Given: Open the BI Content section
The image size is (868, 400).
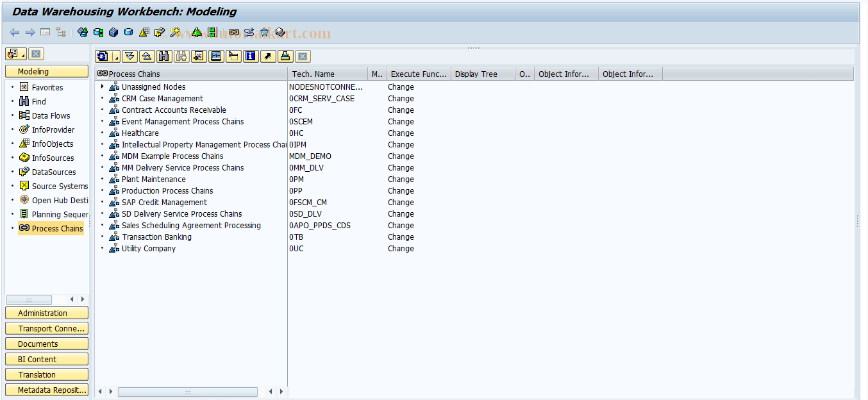Looking at the screenshot, I should [46, 359].
